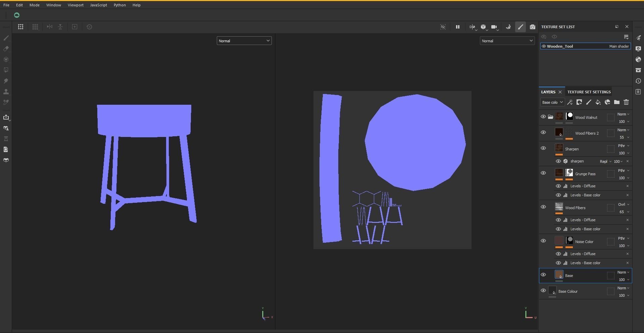Add an effect with the magic wand icon
Image resolution: width=644 pixels, height=333 pixels.
click(570, 102)
